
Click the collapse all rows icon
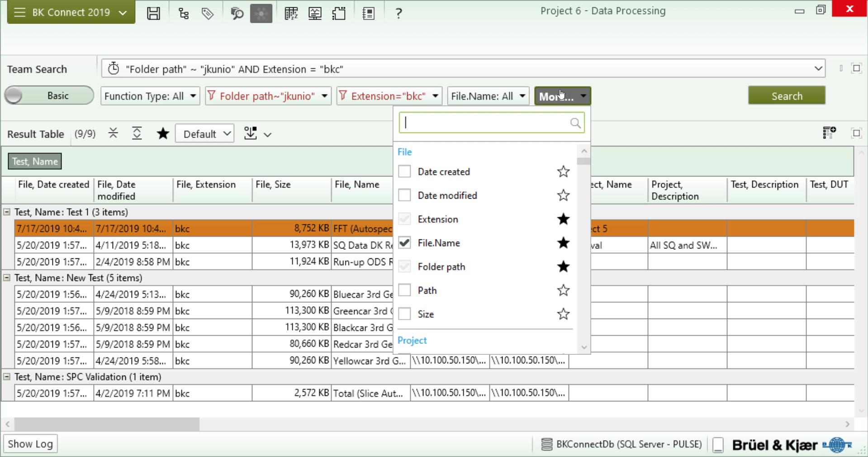click(113, 133)
